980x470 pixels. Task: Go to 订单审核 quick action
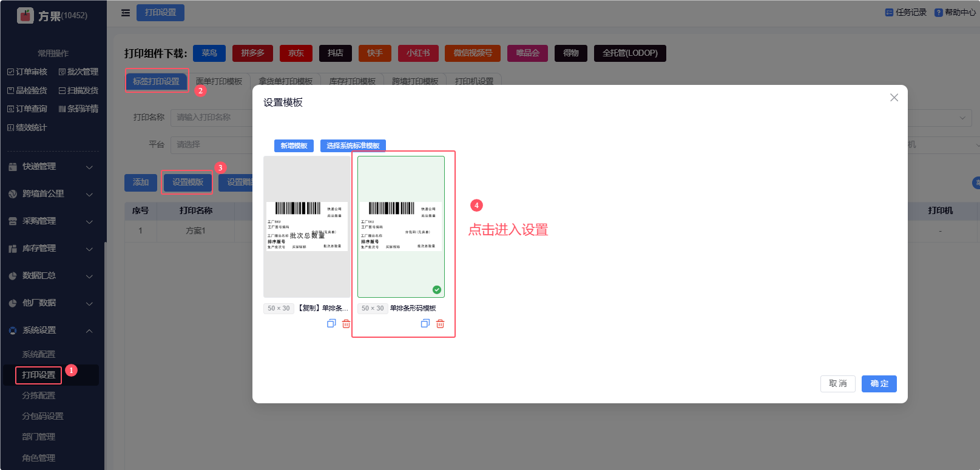point(27,72)
